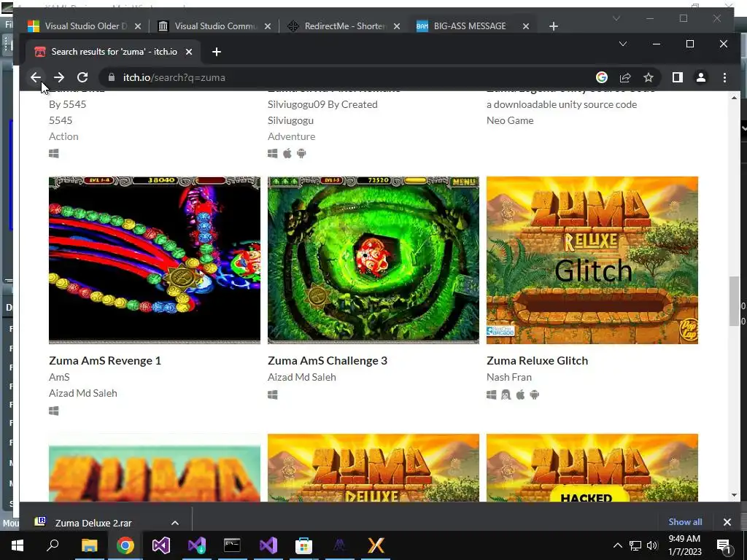This screenshot has width=747, height=560.
Task: Open the volume control in the system tray
Action: 652,545
